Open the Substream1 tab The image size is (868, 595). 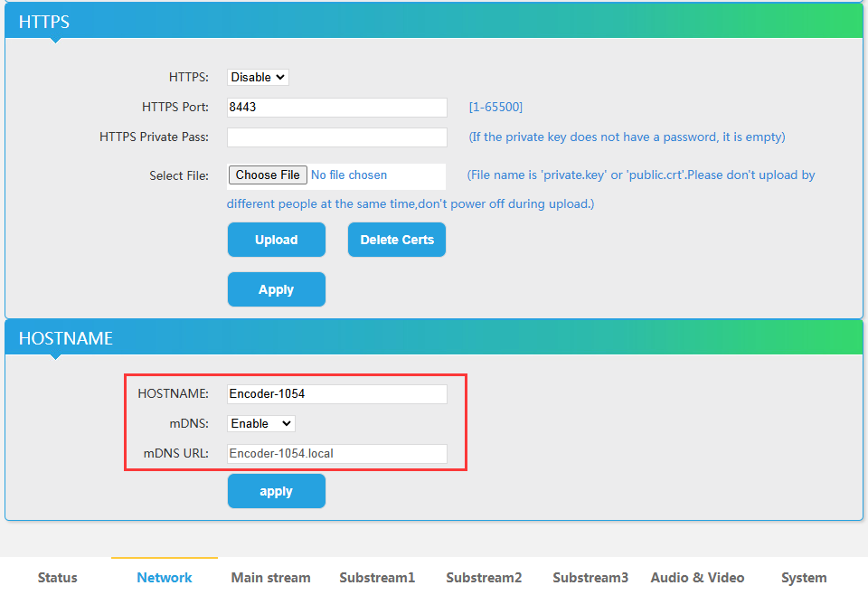tap(377, 577)
